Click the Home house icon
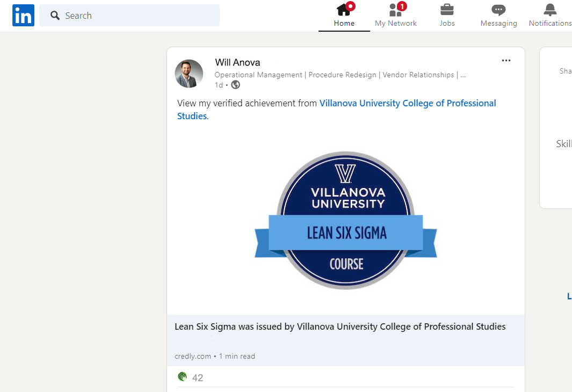Screen dimensions: 572x392 point(344,10)
